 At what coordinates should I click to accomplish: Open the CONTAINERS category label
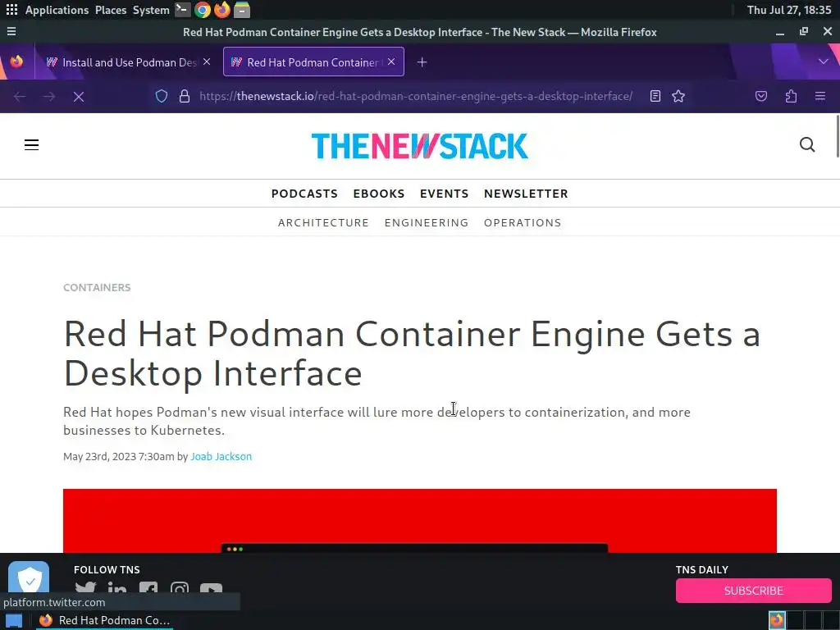coord(97,288)
